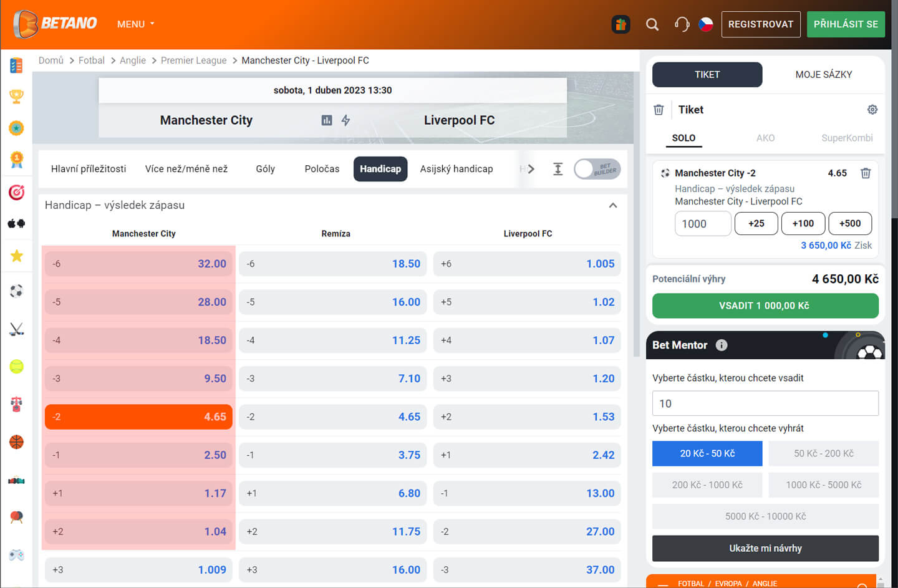Change language via Czech flag
This screenshot has height=588, width=898.
tap(706, 24)
